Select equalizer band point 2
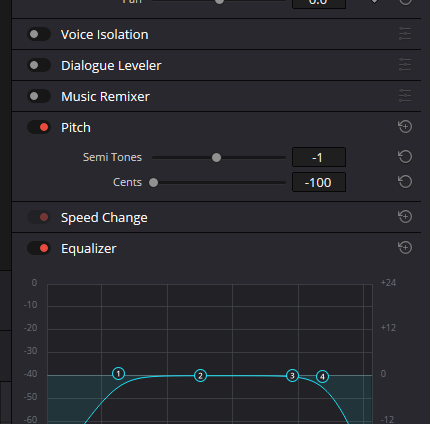The image size is (430, 424). coord(200,376)
